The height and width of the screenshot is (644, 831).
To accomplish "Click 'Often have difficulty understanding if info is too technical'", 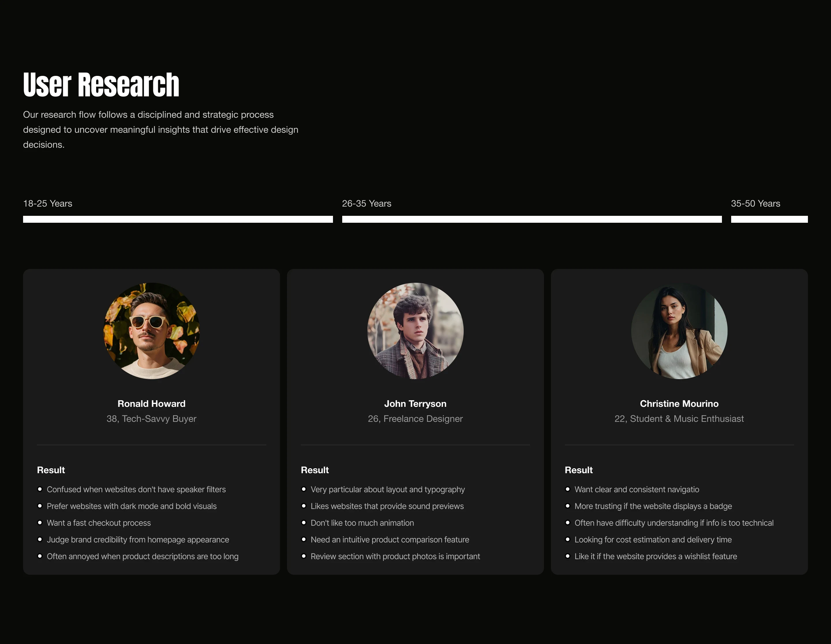I will [674, 523].
